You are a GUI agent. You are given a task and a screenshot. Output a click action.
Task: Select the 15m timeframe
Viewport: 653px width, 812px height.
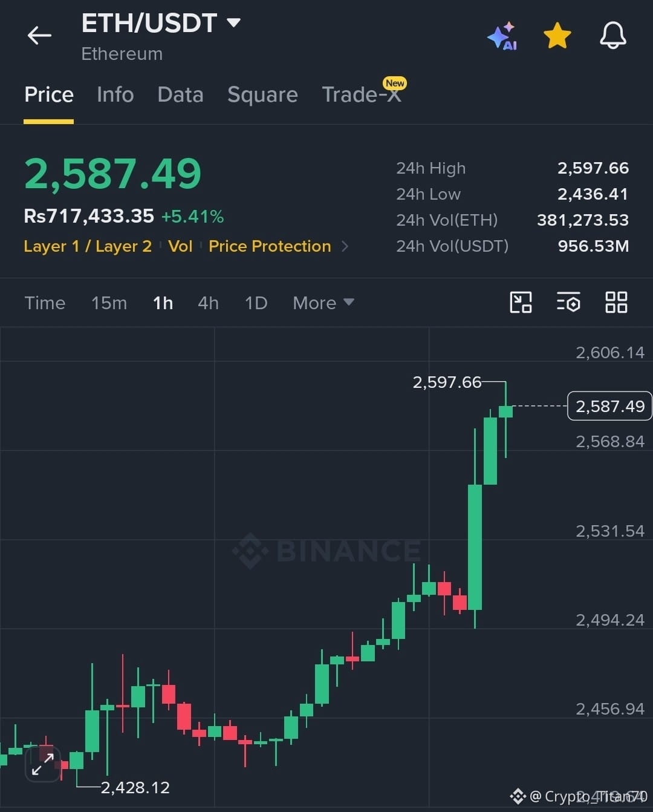click(109, 303)
